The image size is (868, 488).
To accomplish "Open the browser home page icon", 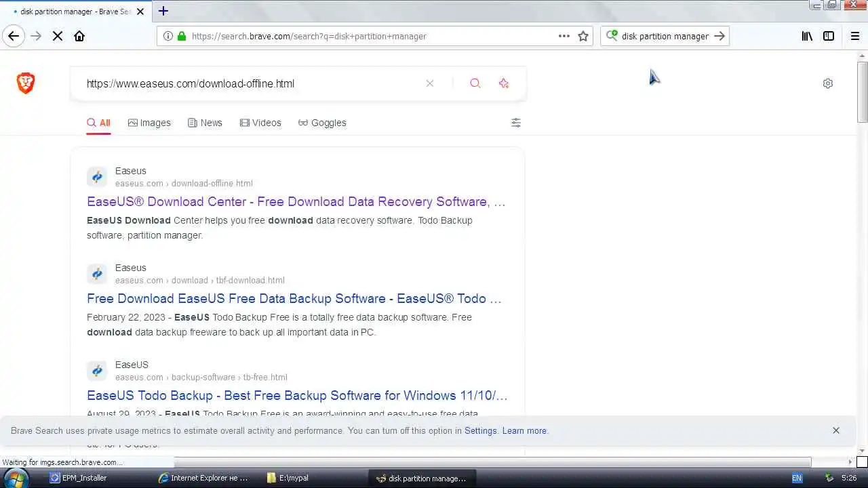I will (x=79, y=36).
